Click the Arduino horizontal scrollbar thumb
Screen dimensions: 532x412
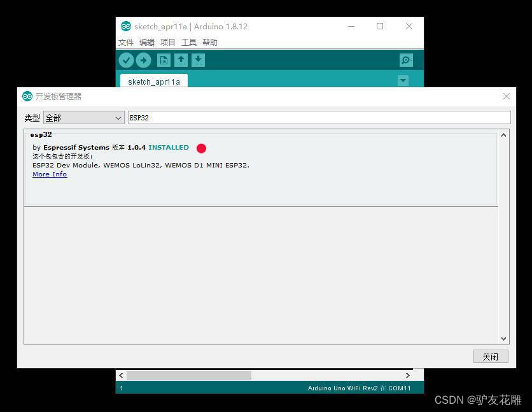click(x=189, y=375)
